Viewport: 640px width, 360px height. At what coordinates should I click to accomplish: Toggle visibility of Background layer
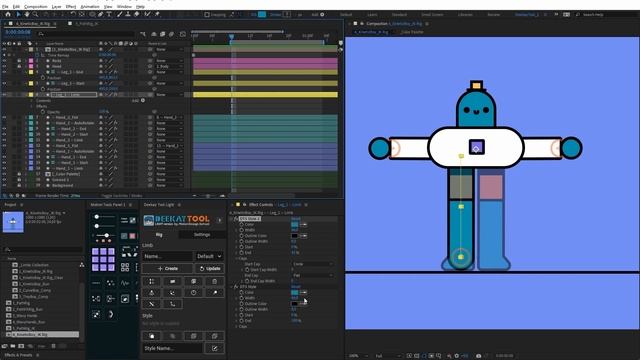(x=4, y=185)
